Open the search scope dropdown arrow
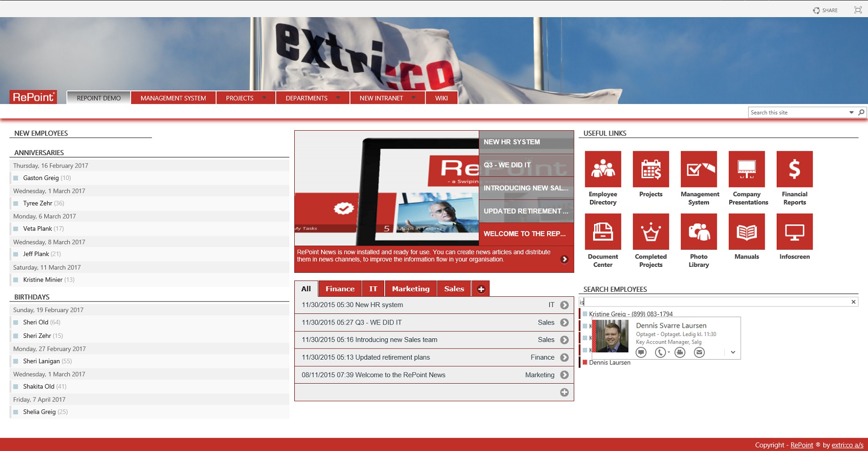This screenshot has width=868, height=451. [x=851, y=112]
